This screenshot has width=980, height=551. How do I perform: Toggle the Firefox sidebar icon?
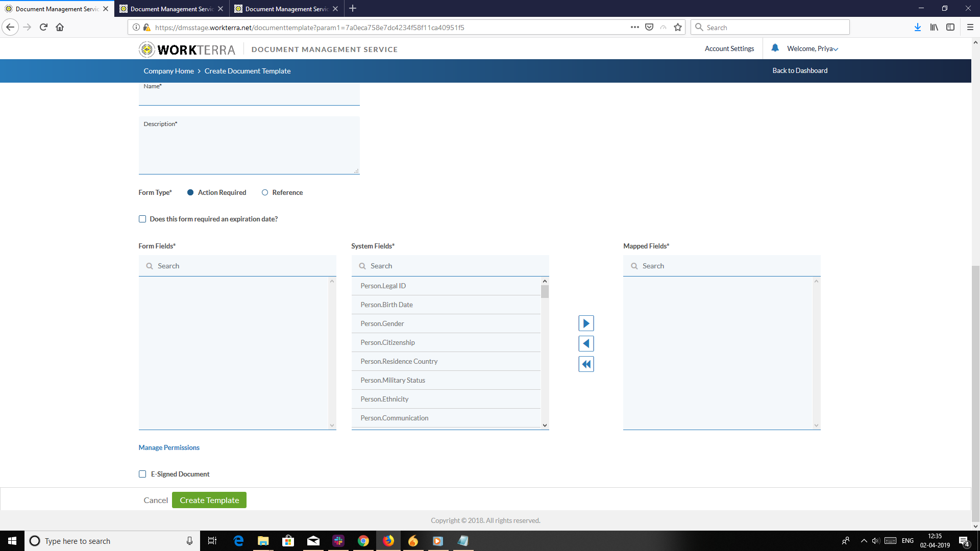click(x=950, y=27)
